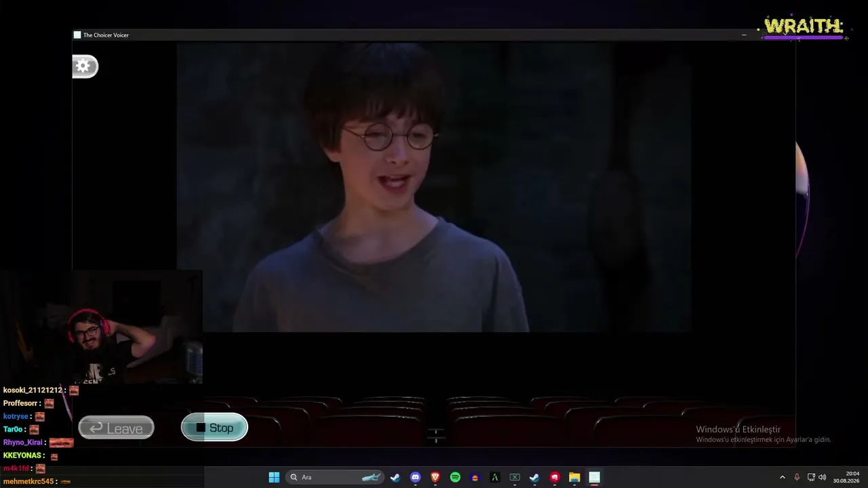Click the chat name m4k1fd
868x488 pixels.
pos(16,468)
